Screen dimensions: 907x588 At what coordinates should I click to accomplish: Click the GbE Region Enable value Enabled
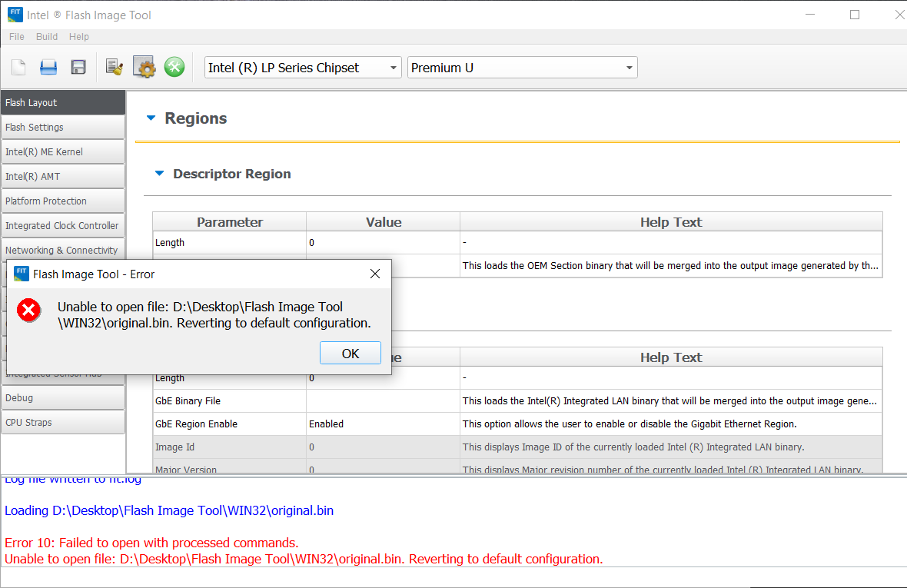coord(383,424)
